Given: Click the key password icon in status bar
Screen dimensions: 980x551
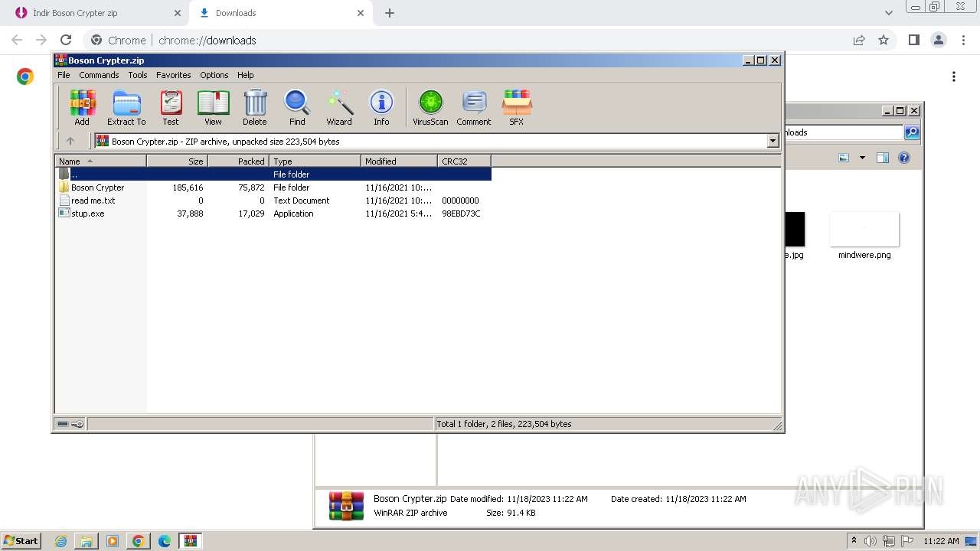Looking at the screenshot, I should [77, 424].
